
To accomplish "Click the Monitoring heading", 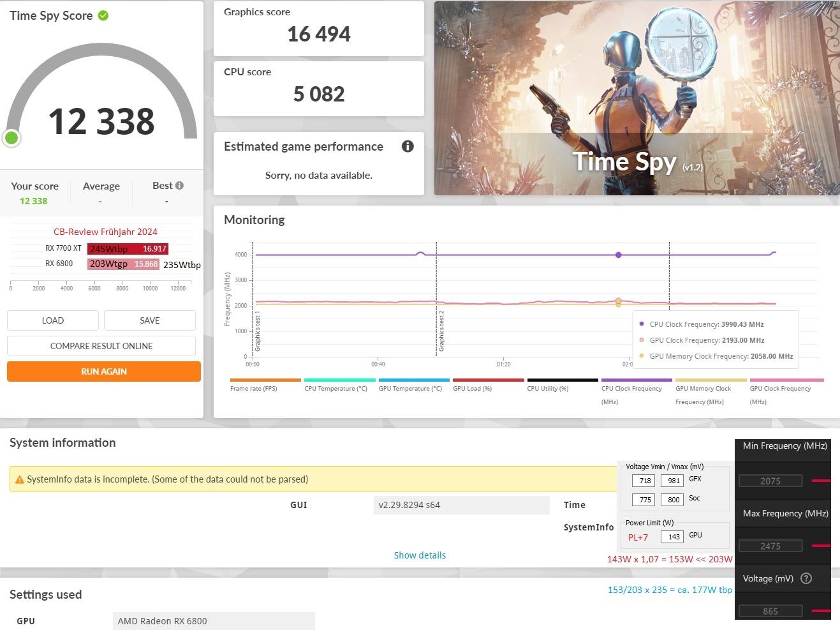I will (x=254, y=220).
